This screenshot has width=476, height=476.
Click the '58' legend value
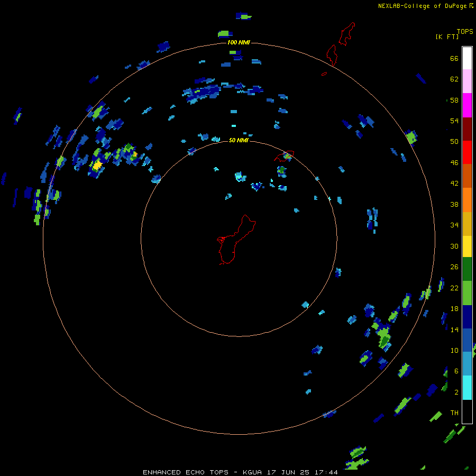[x=454, y=100]
